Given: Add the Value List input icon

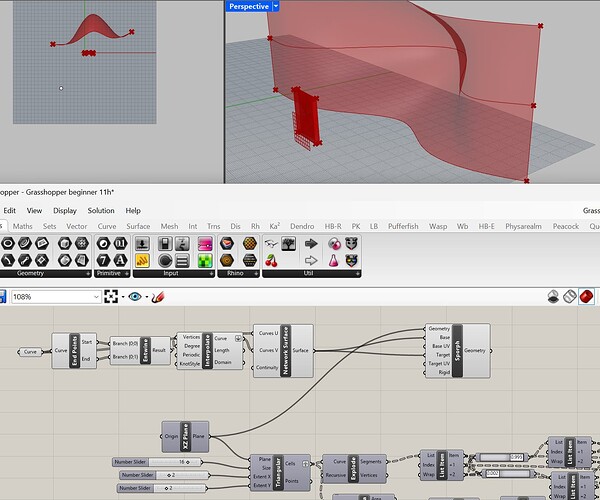Looking at the screenshot, I should point(182,261).
